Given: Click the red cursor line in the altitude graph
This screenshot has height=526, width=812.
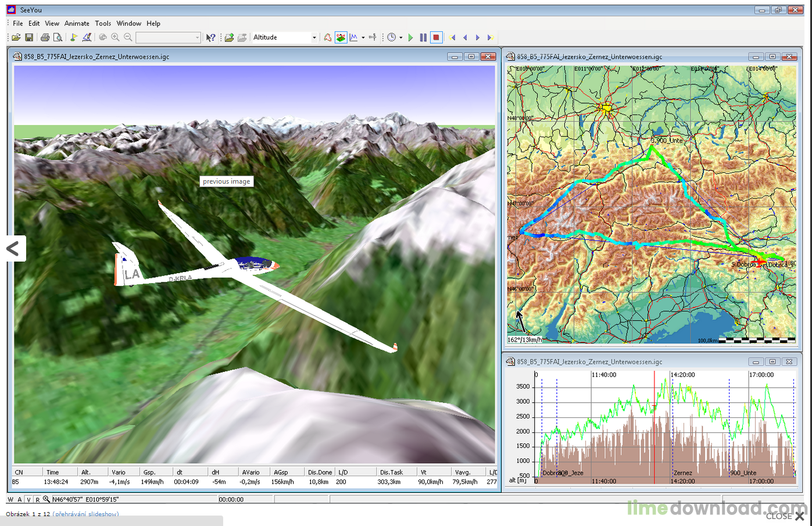Looking at the screenshot, I should 654,427.
